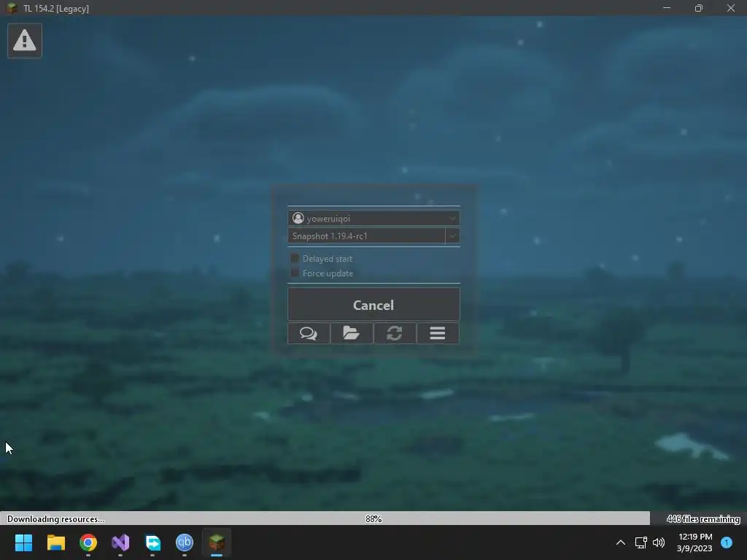
Task: Open the game folder icon button
Action: (352, 332)
